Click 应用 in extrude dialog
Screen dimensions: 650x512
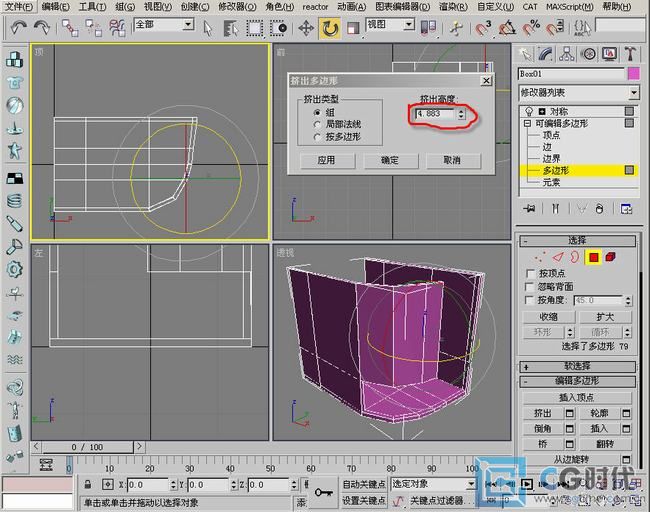click(327, 160)
